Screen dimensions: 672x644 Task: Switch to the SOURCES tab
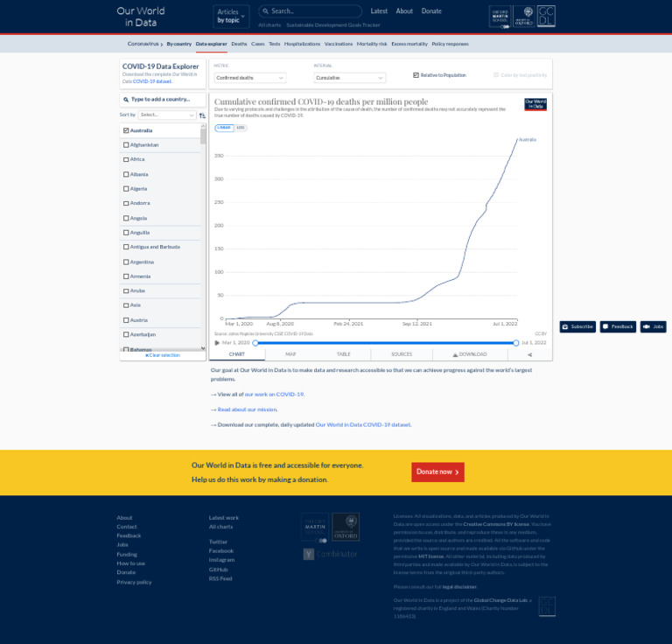(x=402, y=354)
